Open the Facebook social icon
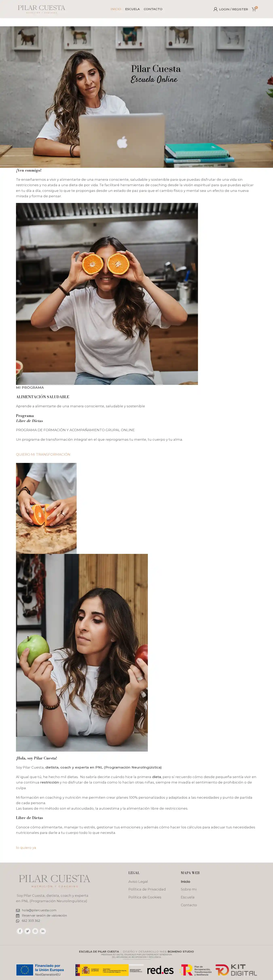This screenshot has width=273, height=980. (x=20, y=931)
